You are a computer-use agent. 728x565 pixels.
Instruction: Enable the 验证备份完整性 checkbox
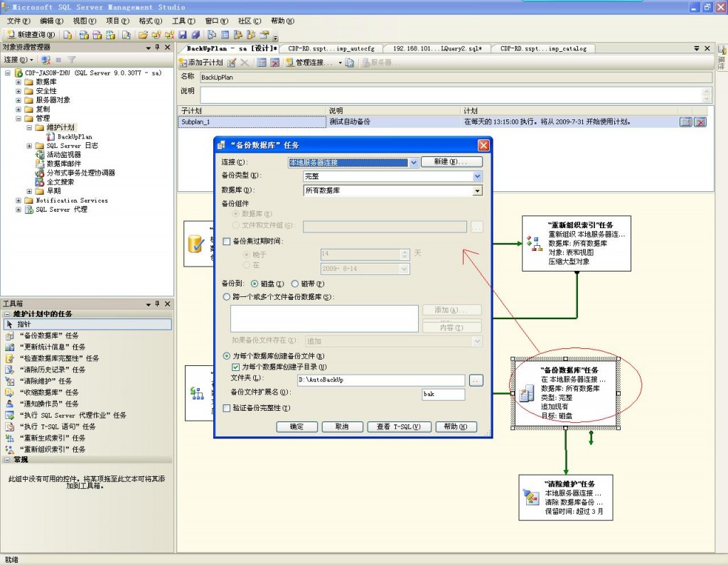pyautogui.click(x=227, y=409)
